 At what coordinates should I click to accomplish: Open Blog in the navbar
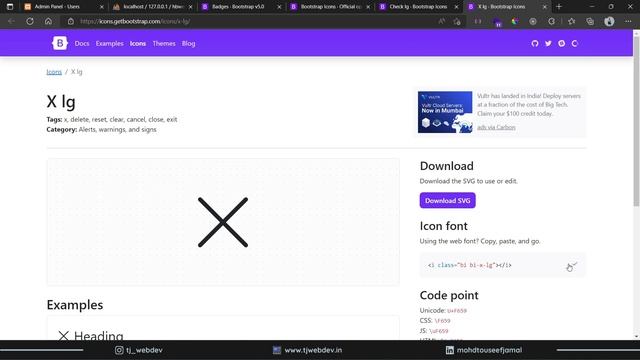tap(188, 43)
